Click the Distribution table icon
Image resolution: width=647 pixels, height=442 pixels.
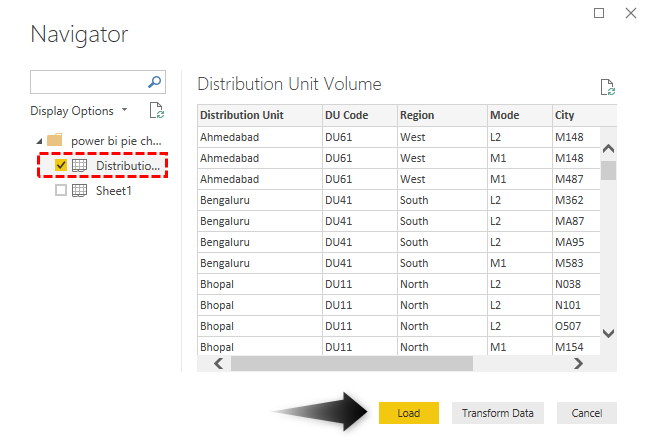coord(80,165)
